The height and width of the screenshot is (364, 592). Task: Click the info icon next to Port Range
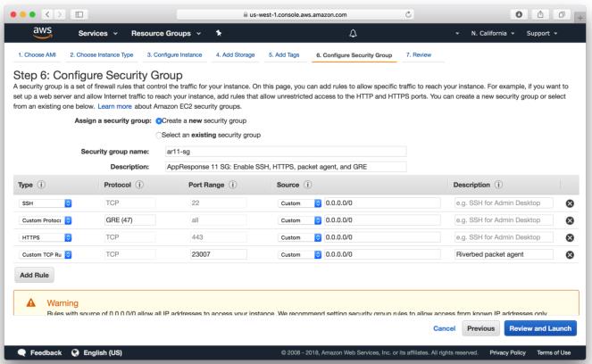pos(232,185)
